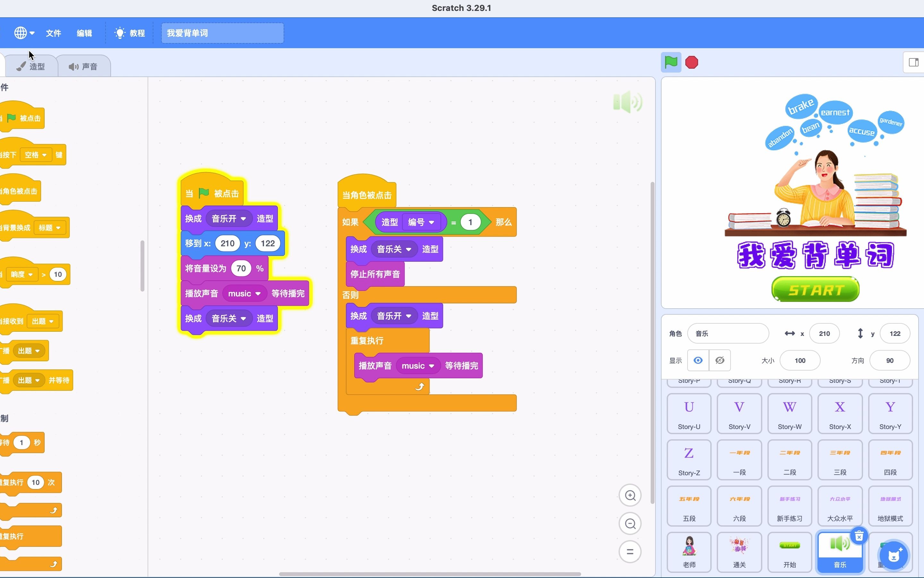Image resolution: width=924 pixels, height=578 pixels.
Task: Switch to the 声音 sounds tab
Action: 84,66
